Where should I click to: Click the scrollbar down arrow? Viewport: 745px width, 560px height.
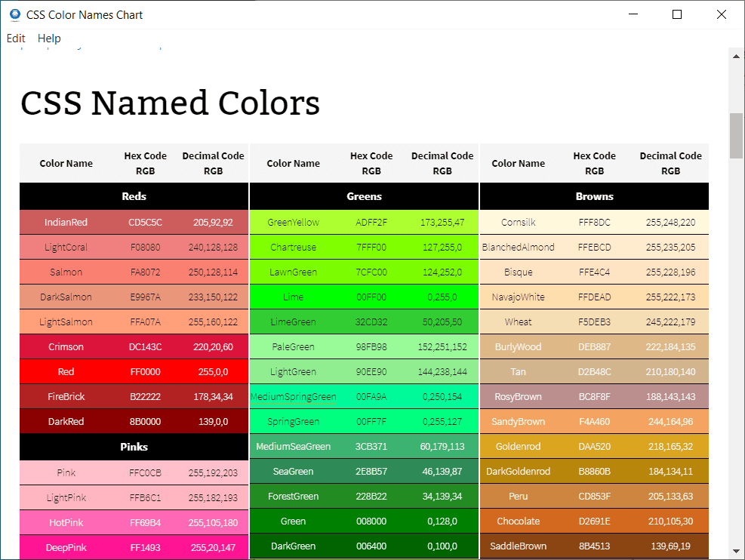click(736, 552)
